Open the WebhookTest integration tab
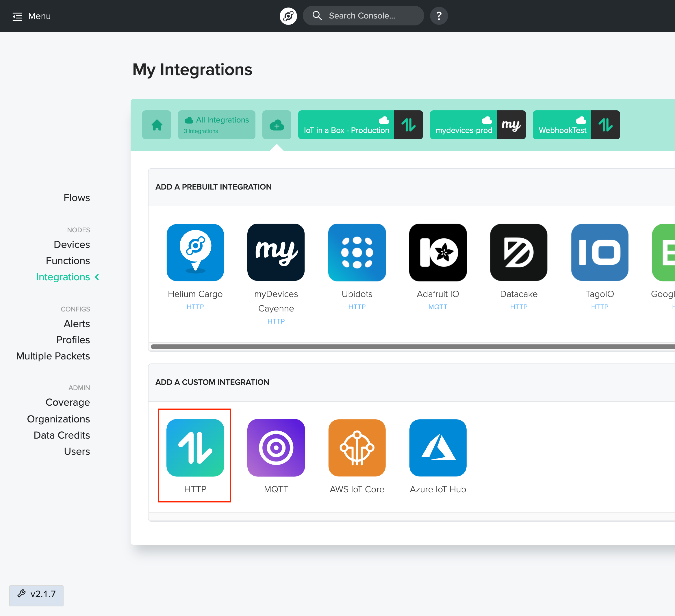 coord(576,125)
